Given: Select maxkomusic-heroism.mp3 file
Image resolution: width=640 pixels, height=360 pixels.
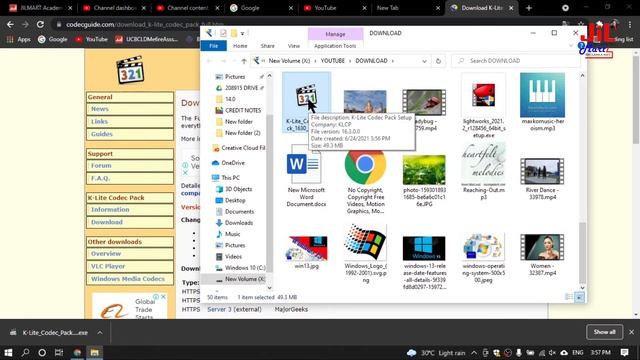Looking at the screenshot, I should [542, 102].
